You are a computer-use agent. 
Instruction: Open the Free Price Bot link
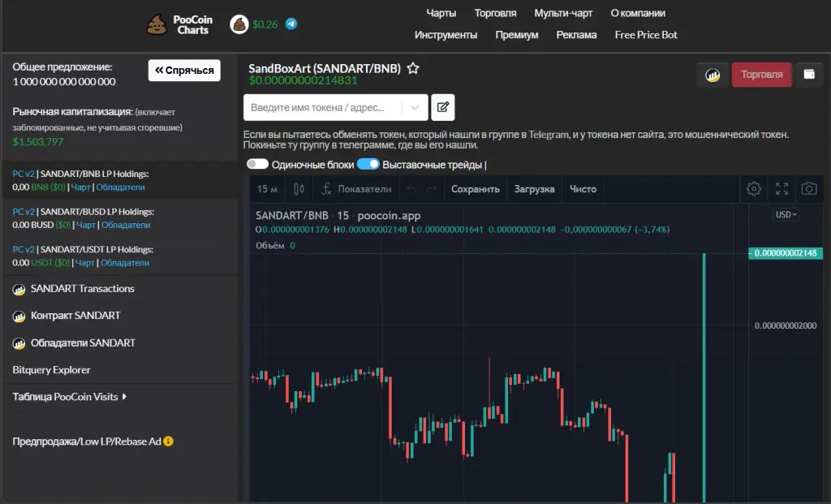click(x=645, y=35)
